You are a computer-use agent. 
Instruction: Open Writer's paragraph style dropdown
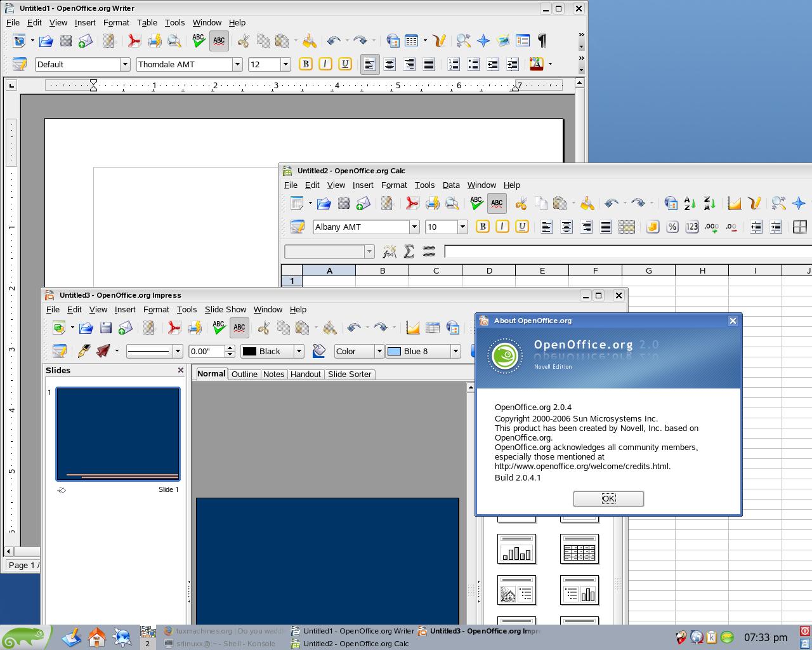coord(125,64)
